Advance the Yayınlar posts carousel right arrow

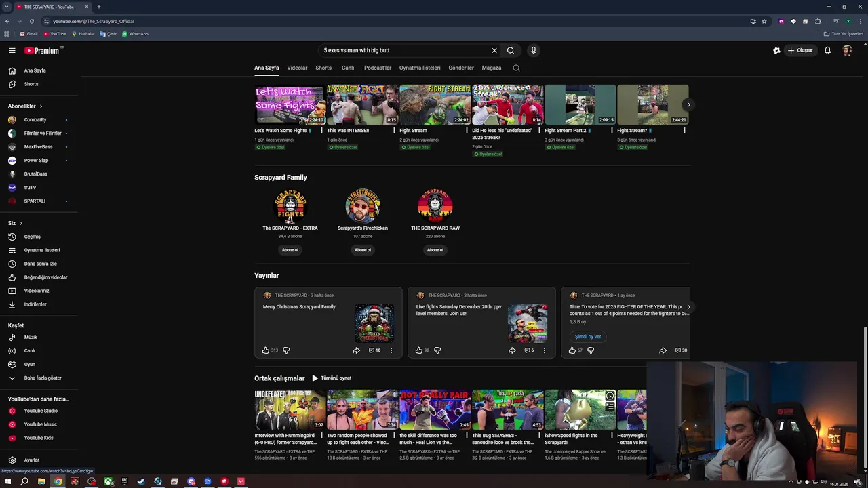click(688, 307)
